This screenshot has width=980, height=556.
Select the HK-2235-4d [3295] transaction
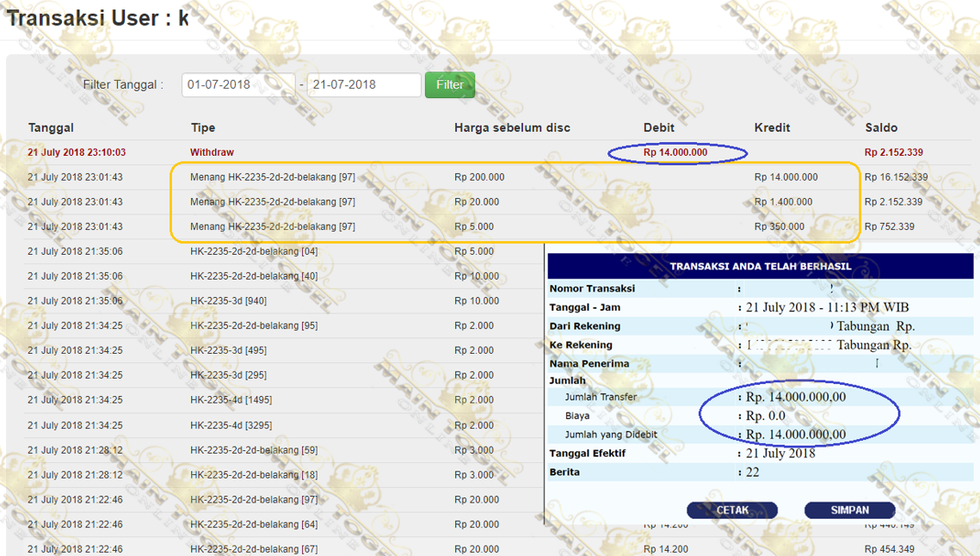pyautogui.click(x=231, y=425)
